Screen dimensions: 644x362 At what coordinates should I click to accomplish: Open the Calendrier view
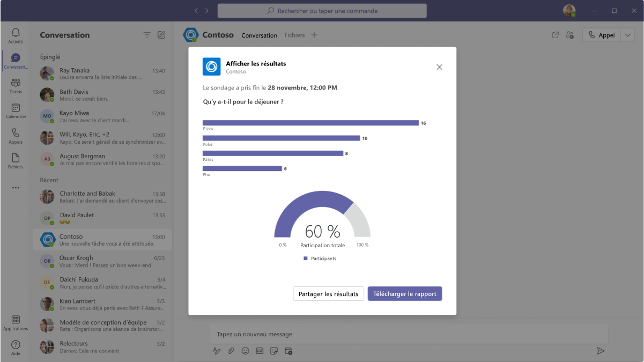point(16,111)
